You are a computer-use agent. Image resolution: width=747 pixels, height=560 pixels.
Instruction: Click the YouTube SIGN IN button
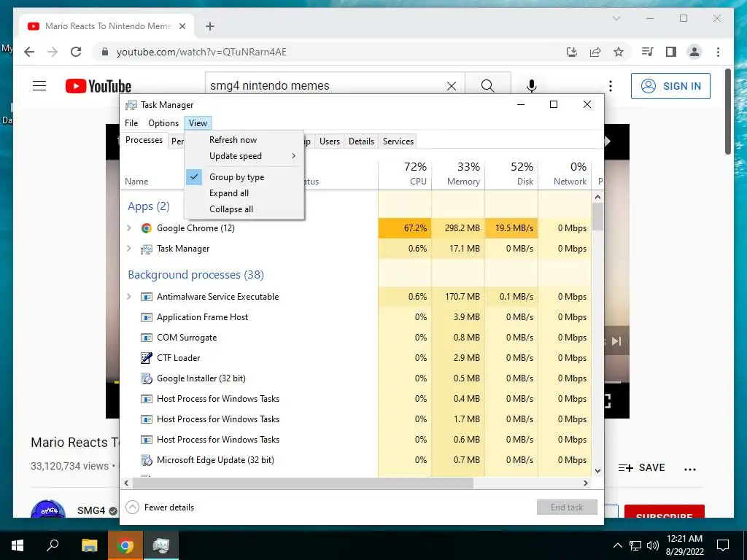pos(670,86)
